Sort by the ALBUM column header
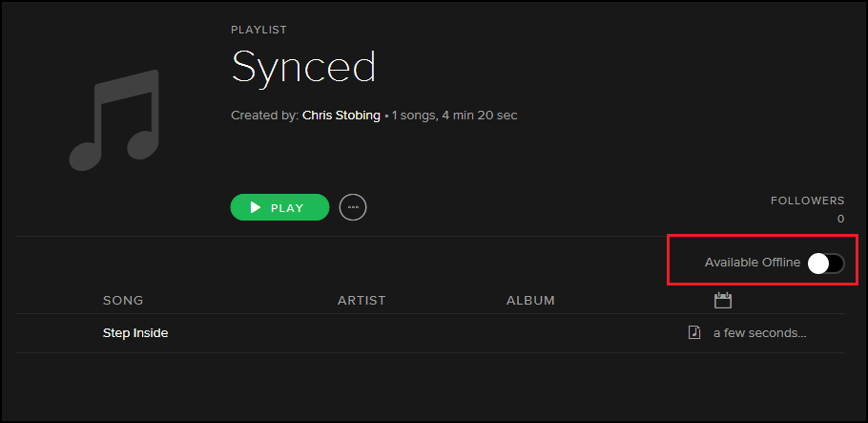 (x=530, y=301)
